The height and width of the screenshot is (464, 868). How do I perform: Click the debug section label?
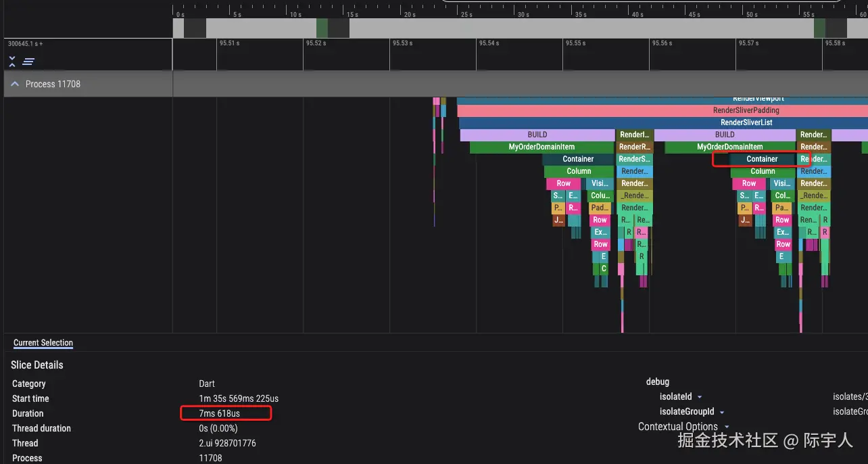coord(658,382)
